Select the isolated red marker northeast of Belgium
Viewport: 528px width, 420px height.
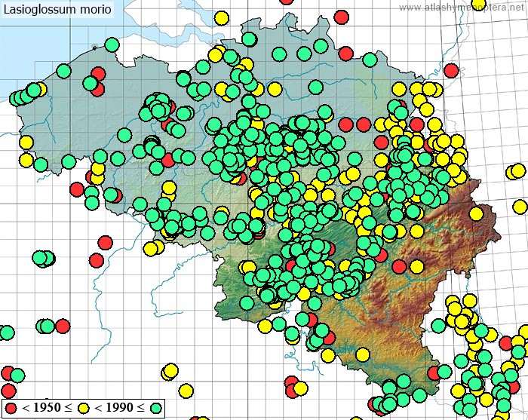[x=451, y=70]
